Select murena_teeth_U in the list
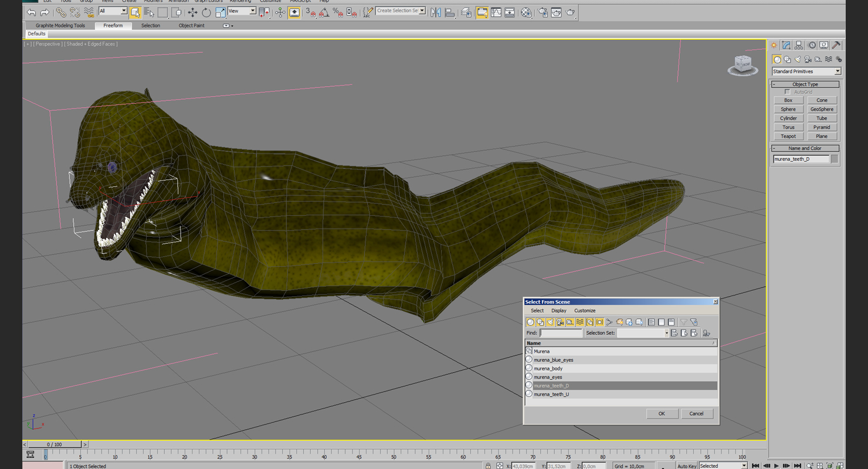868x469 pixels. (x=621, y=394)
